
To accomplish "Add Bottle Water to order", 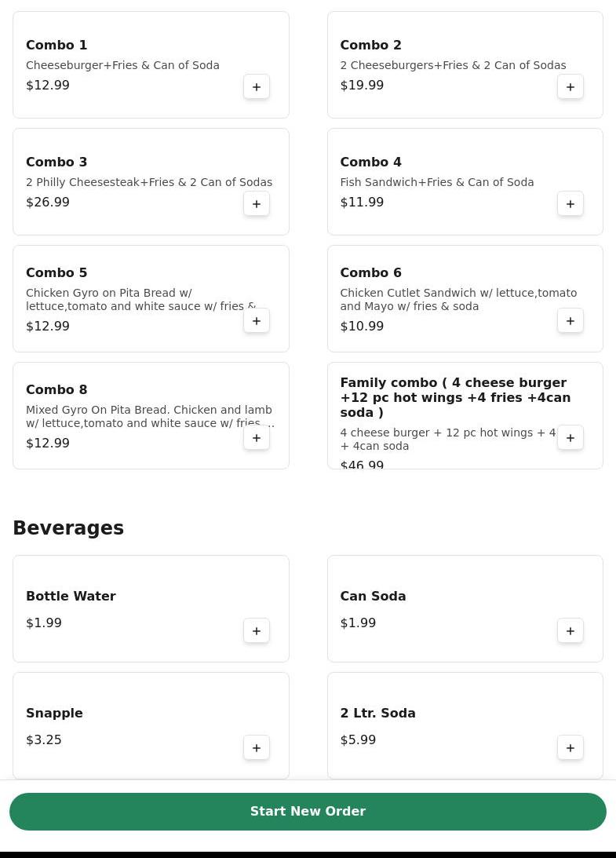I will [x=257, y=631].
